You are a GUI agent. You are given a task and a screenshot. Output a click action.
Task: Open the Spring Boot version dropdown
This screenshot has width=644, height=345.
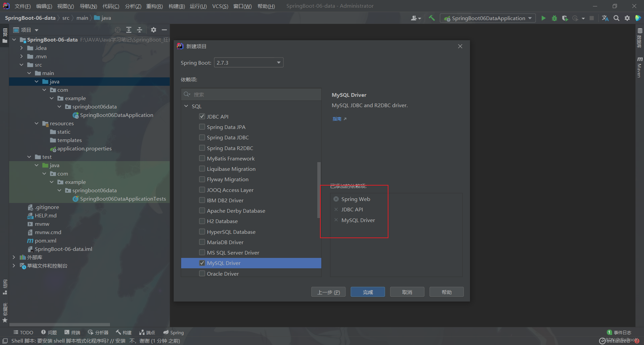point(249,63)
